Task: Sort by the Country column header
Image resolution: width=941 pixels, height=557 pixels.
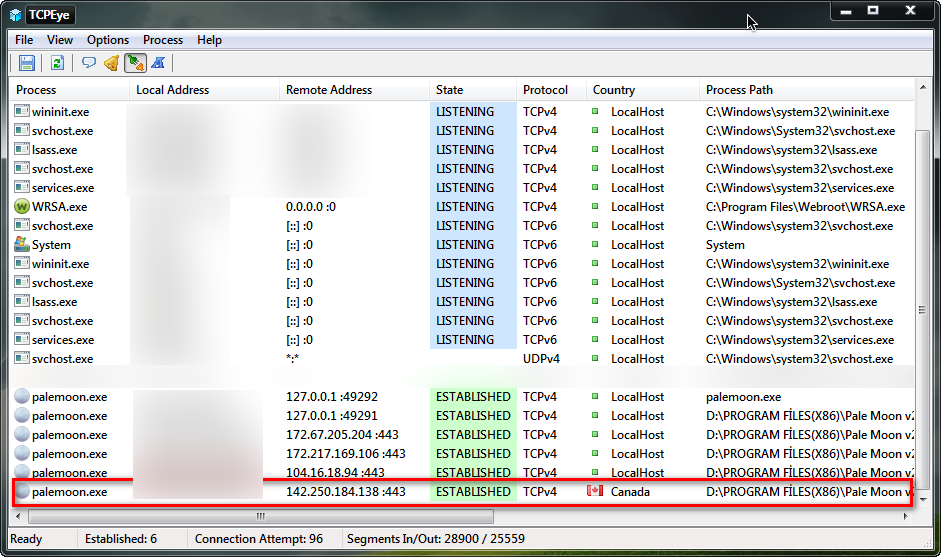Action: (x=642, y=89)
